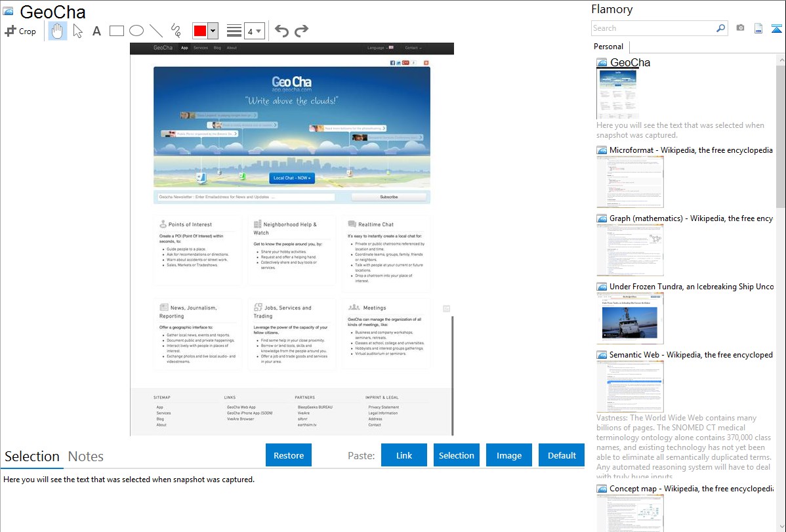The image size is (786, 532).
Task: Click the panel collapse icon top right
Action: (x=776, y=28)
